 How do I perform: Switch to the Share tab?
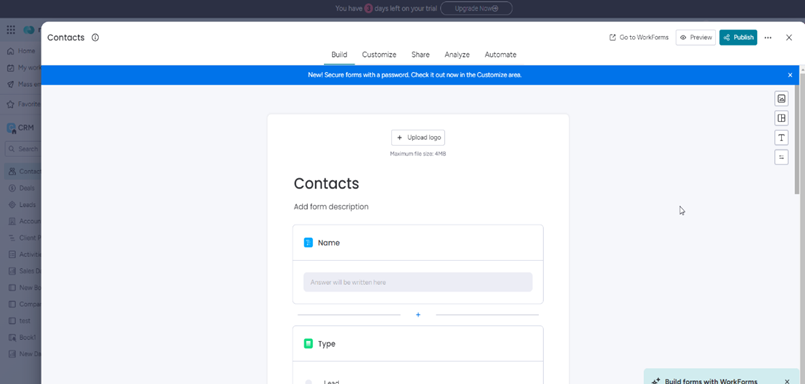420,54
